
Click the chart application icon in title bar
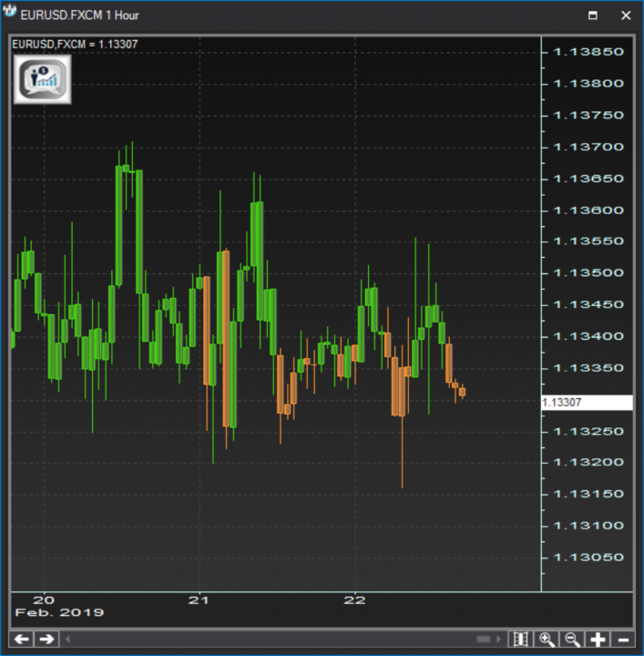point(9,11)
